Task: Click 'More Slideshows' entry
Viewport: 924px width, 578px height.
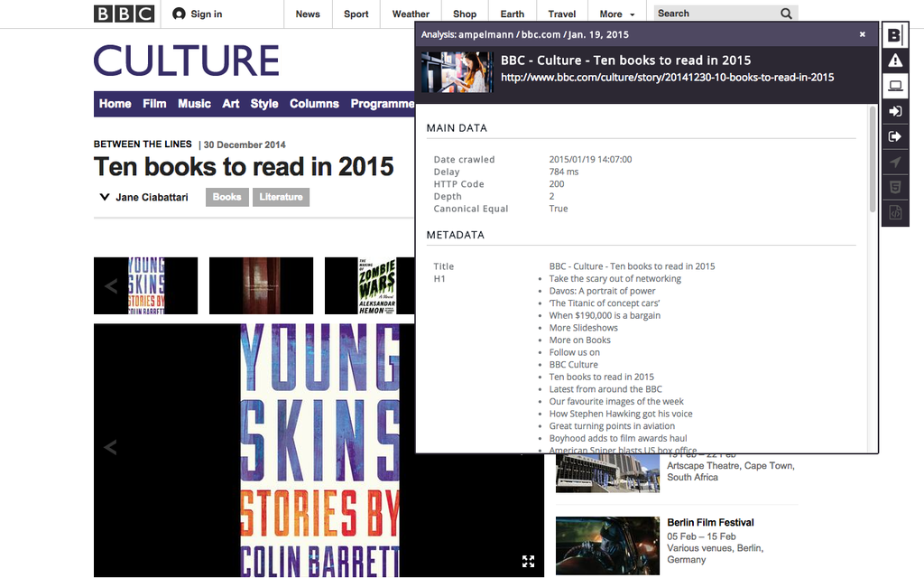Action: tap(584, 328)
